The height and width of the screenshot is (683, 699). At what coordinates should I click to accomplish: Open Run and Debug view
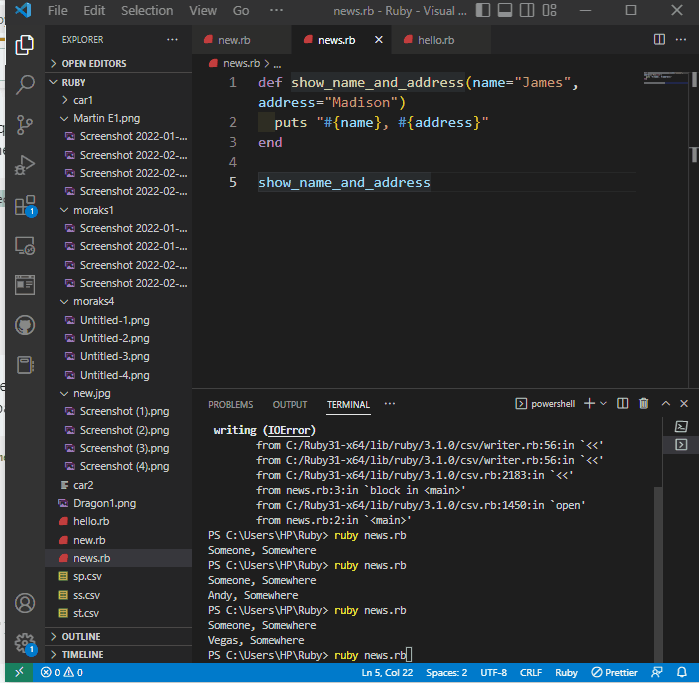[25, 165]
